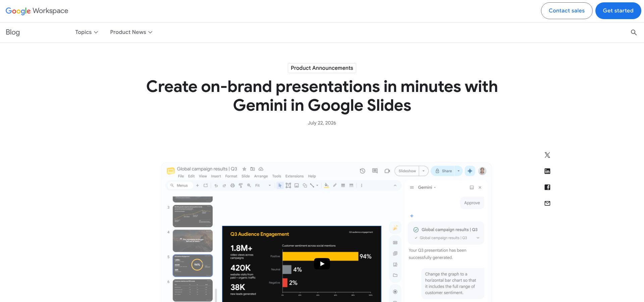Click the star icon in Slides preview
The height and width of the screenshot is (302, 644).
244,169
